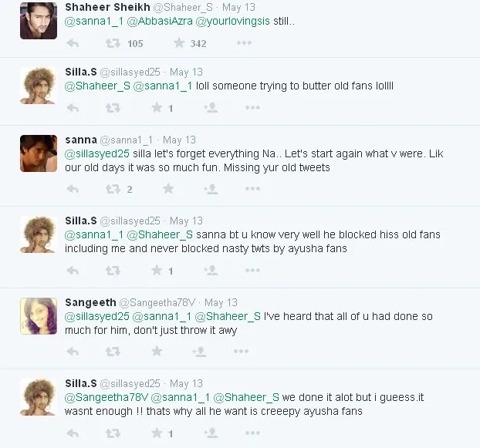The image size is (480, 448).
Task: Reply to sanna's tweet about old days
Action: (73, 188)
